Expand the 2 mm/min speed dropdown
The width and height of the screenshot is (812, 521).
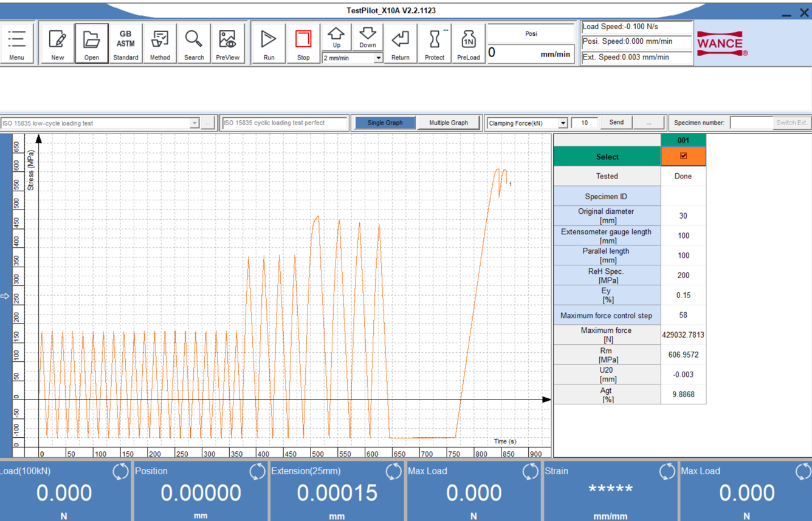click(x=378, y=58)
